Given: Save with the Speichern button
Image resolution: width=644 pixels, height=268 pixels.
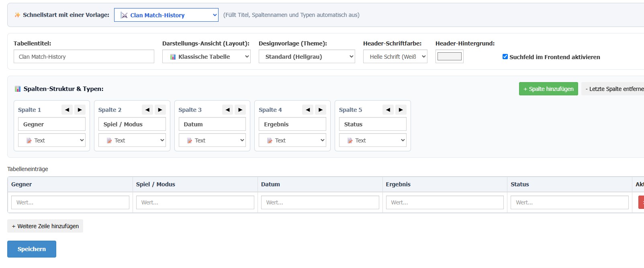Looking at the screenshot, I should (x=32, y=249).
